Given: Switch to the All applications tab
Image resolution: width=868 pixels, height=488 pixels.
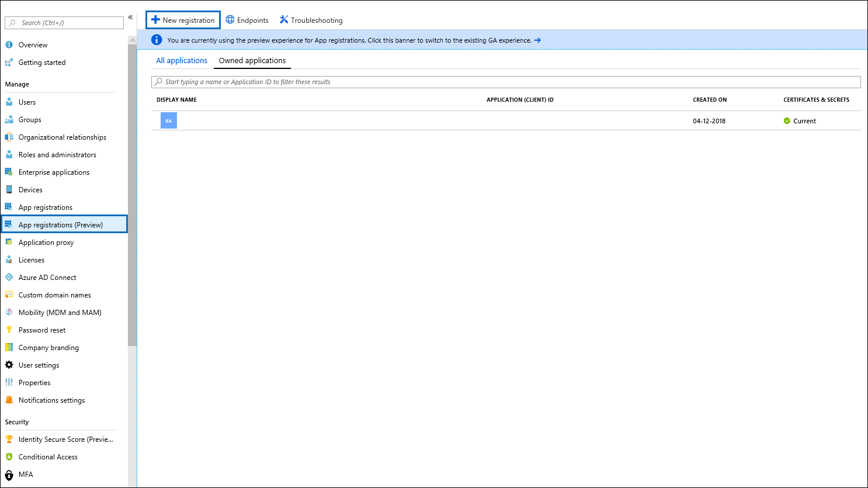Looking at the screenshot, I should click(x=181, y=60).
